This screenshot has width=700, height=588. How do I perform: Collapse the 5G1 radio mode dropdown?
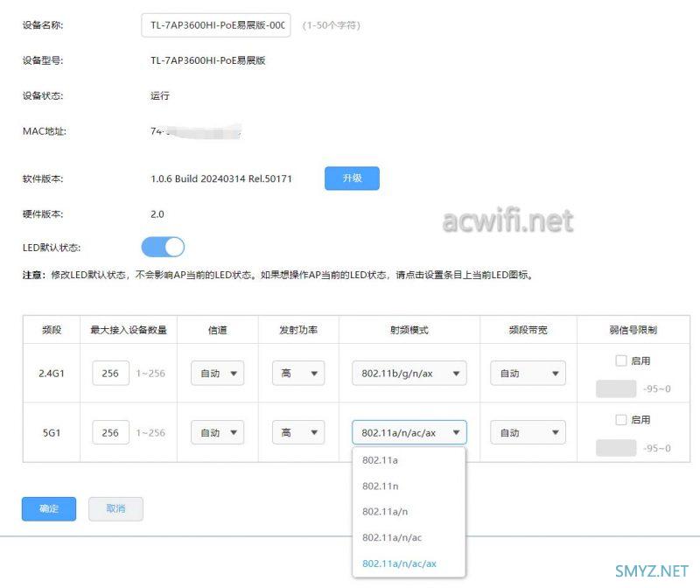point(409,433)
